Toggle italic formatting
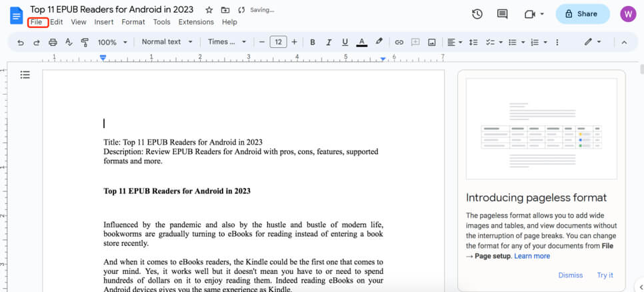This screenshot has width=644, height=292. point(329,42)
